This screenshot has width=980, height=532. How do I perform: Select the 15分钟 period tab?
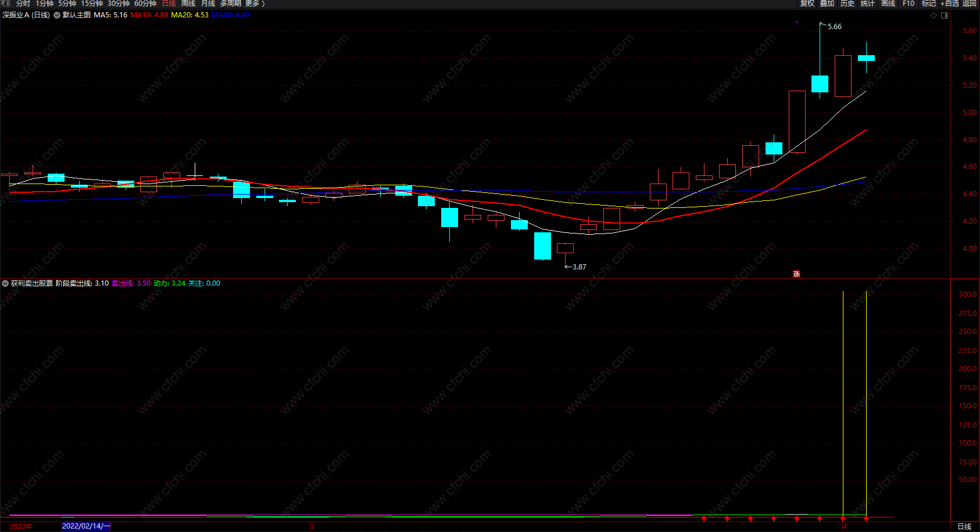(x=92, y=3)
